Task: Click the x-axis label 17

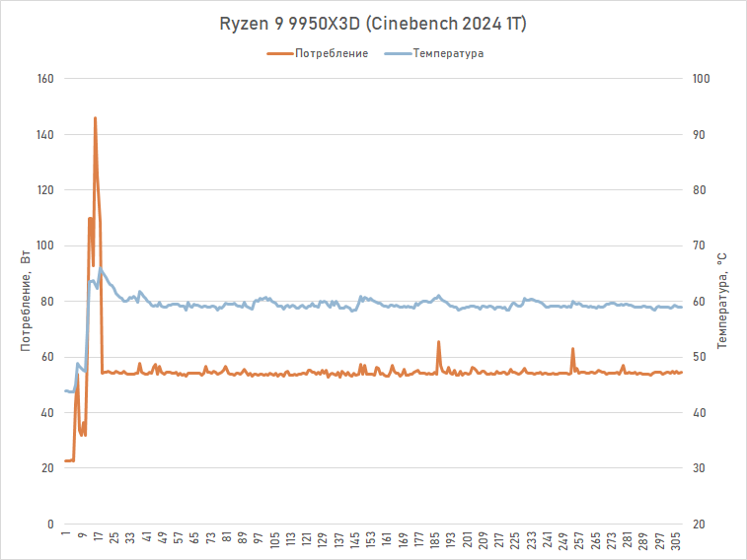Action: [98, 537]
